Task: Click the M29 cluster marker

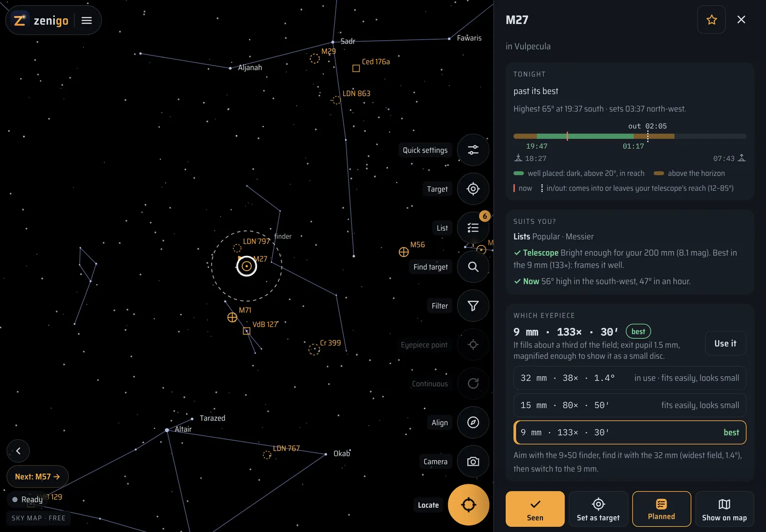Action: coord(315,58)
